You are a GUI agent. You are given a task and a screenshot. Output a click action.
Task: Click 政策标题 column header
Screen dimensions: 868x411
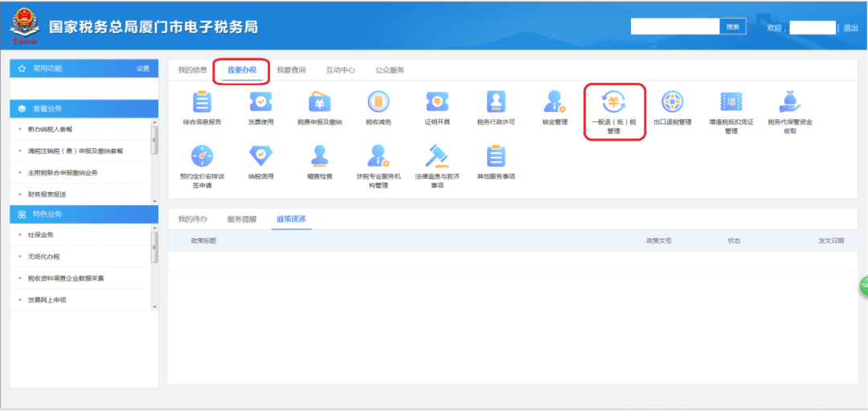(203, 241)
